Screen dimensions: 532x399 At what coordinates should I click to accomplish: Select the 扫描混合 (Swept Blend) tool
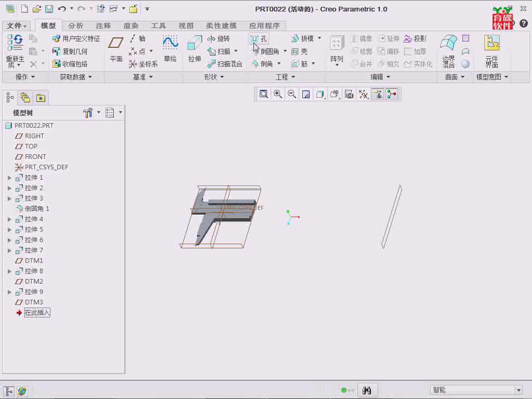click(224, 64)
